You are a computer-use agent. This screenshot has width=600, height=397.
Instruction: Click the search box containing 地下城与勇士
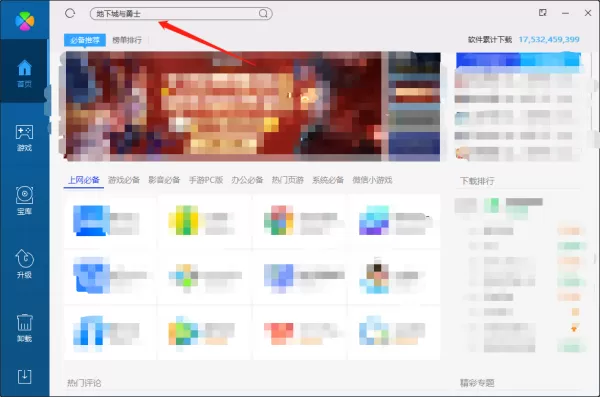point(181,14)
